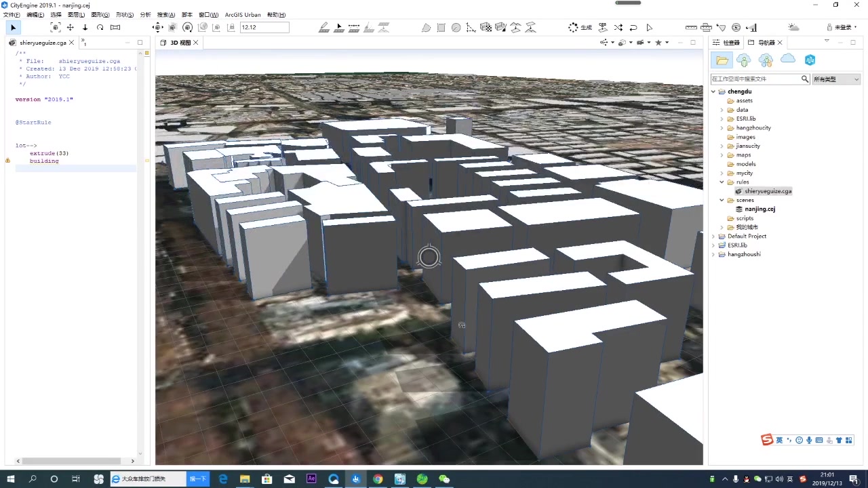
Task: Click the search magnifier in navigator
Action: point(805,79)
